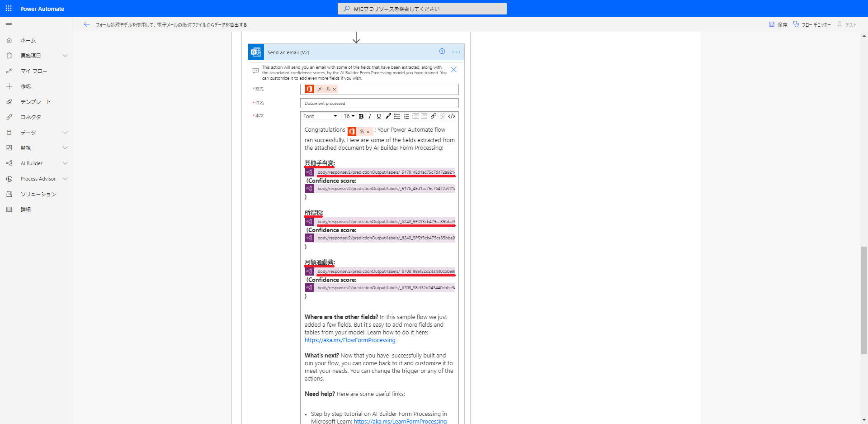This screenshot has width=868, height=424.
Task: Select the 其他手当変 confidence score token
Action: tap(380, 189)
